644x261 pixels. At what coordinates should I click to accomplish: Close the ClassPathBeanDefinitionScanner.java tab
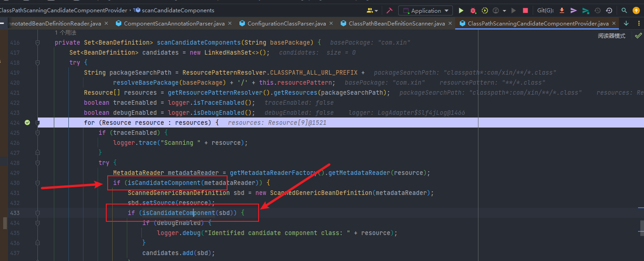pos(450,23)
